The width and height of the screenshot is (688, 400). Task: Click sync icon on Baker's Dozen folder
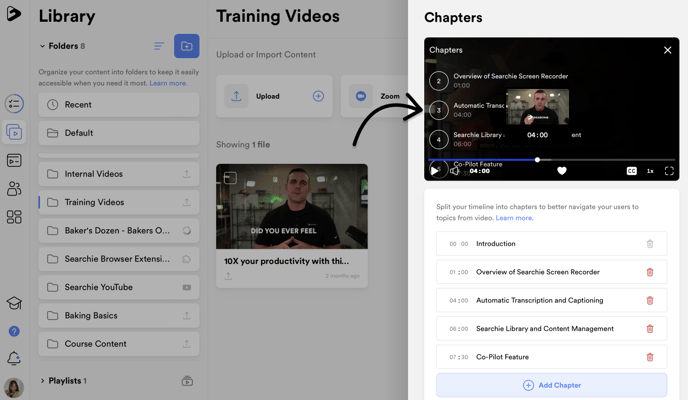187,230
